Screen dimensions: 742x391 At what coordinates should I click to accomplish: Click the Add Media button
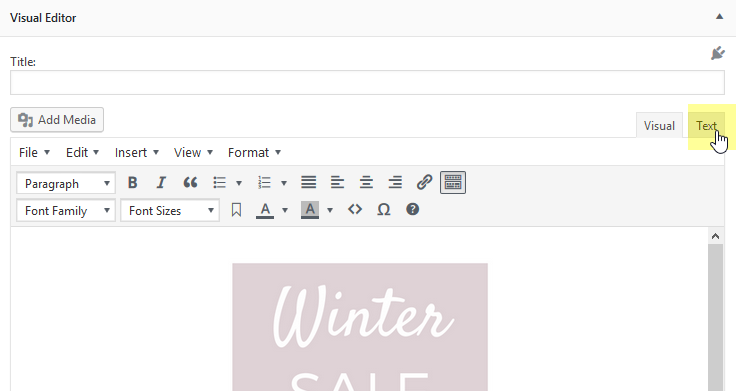point(57,120)
